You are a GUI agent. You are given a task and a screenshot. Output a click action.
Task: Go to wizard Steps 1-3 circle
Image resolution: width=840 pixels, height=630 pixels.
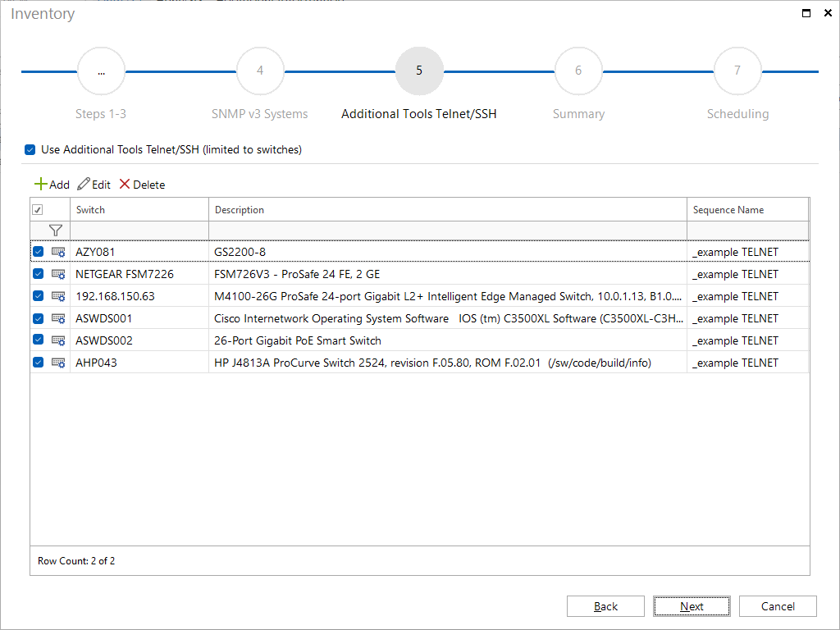point(101,71)
